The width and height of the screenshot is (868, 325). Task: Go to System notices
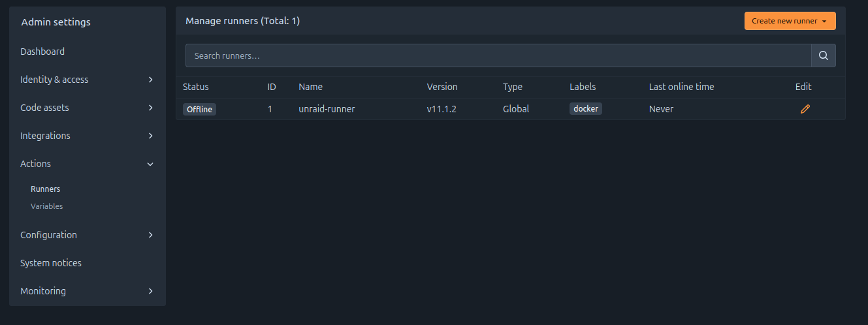point(51,263)
